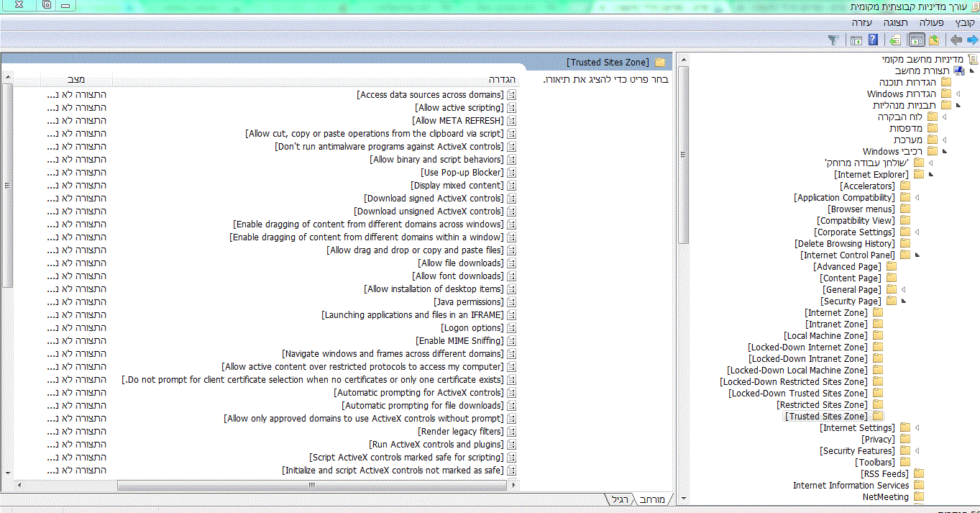Collapse the Internet Control Panel tree node

point(917,255)
